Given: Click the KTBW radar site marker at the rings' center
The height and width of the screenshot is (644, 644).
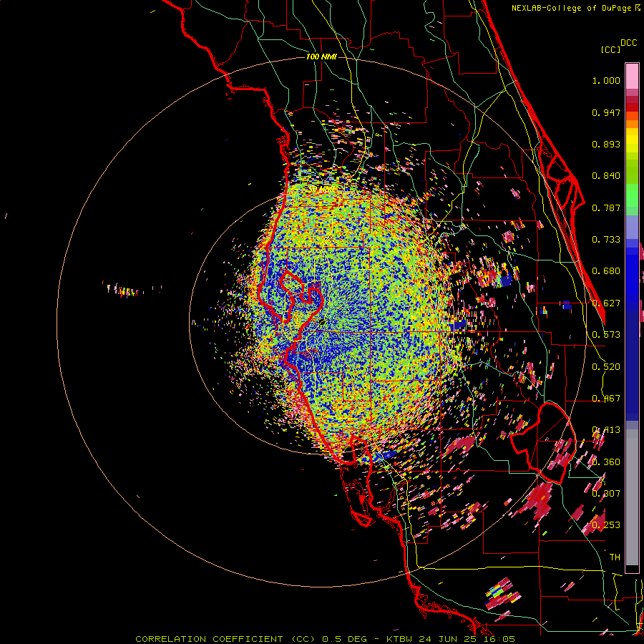Looking at the screenshot, I should [x=321, y=321].
